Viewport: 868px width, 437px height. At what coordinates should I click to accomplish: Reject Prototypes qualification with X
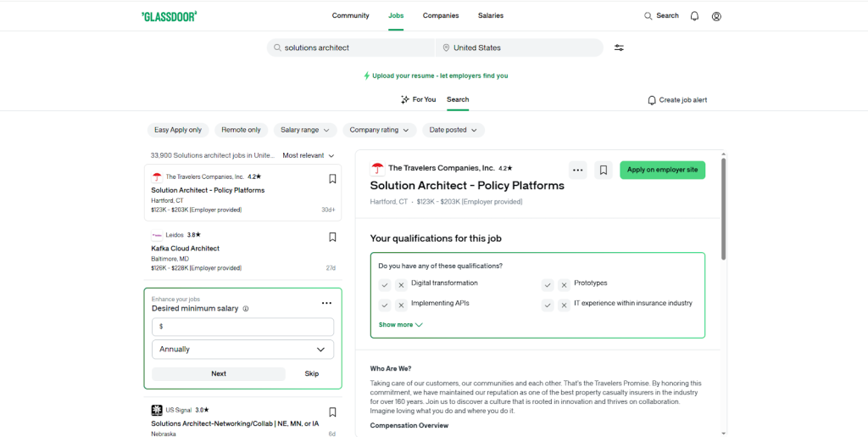tap(564, 285)
